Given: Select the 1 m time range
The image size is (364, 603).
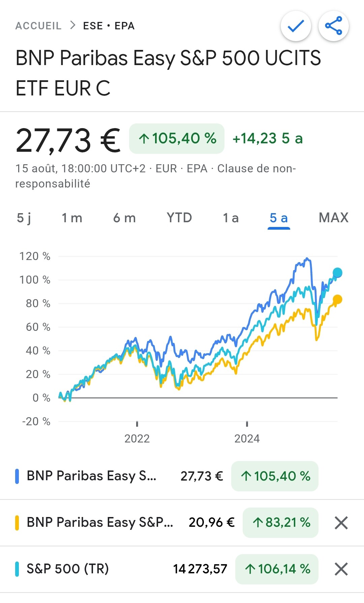Looking at the screenshot, I should pyautogui.click(x=72, y=218).
